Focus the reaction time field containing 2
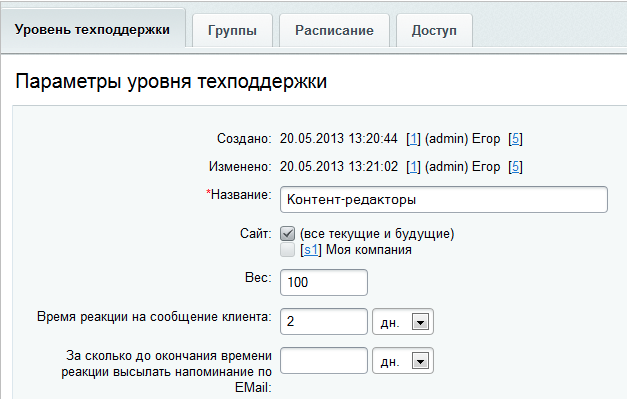The height and width of the screenshot is (399, 627). tap(324, 321)
